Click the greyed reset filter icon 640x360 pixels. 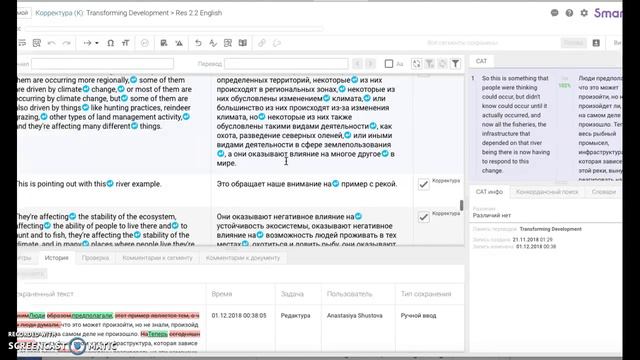coord(442,64)
